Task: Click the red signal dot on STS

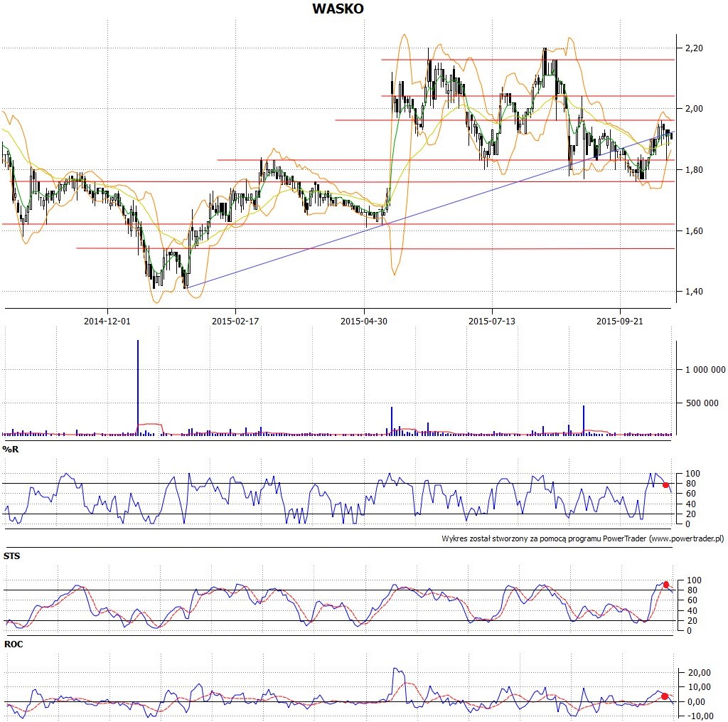Action: click(665, 585)
